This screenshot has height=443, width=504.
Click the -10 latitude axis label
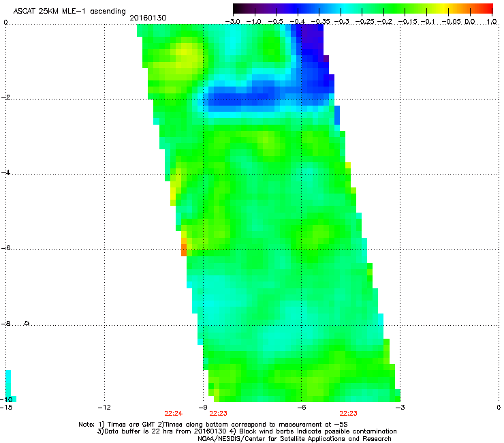(x=6, y=399)
